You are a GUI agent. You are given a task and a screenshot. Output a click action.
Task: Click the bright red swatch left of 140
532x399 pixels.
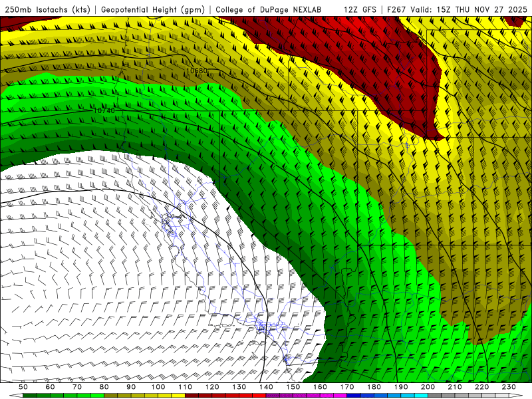click(x=259, y=396)
